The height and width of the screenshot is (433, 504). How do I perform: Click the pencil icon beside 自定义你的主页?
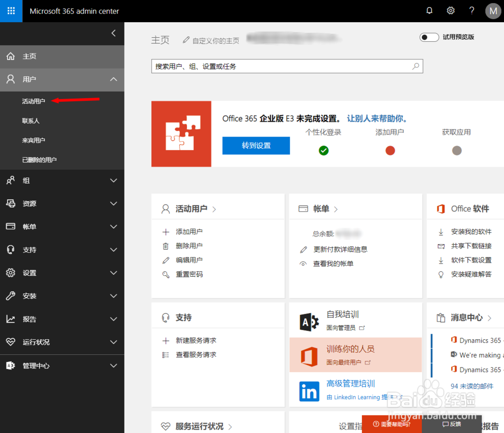pyautogui.click(x=186, y=40)
